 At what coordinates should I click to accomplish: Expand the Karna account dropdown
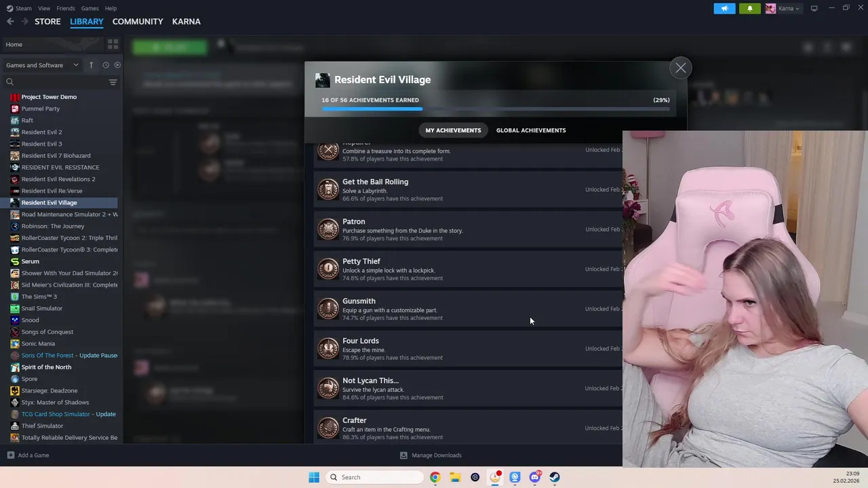tap(789, 8)
